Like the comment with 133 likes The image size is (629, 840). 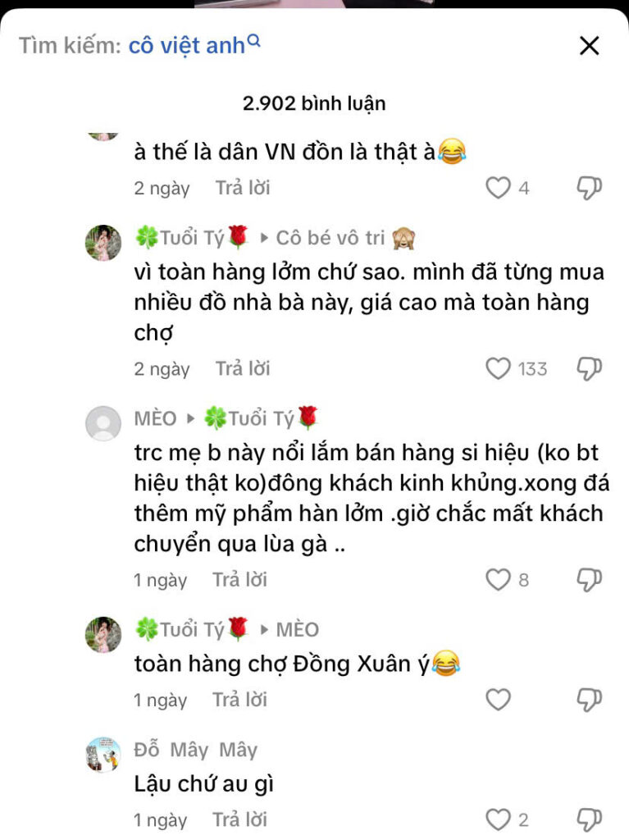pyautogui.click(x=498, y=368)
